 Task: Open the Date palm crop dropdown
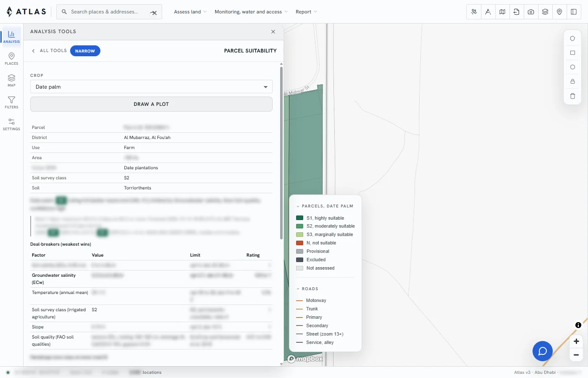click(151, 87)
